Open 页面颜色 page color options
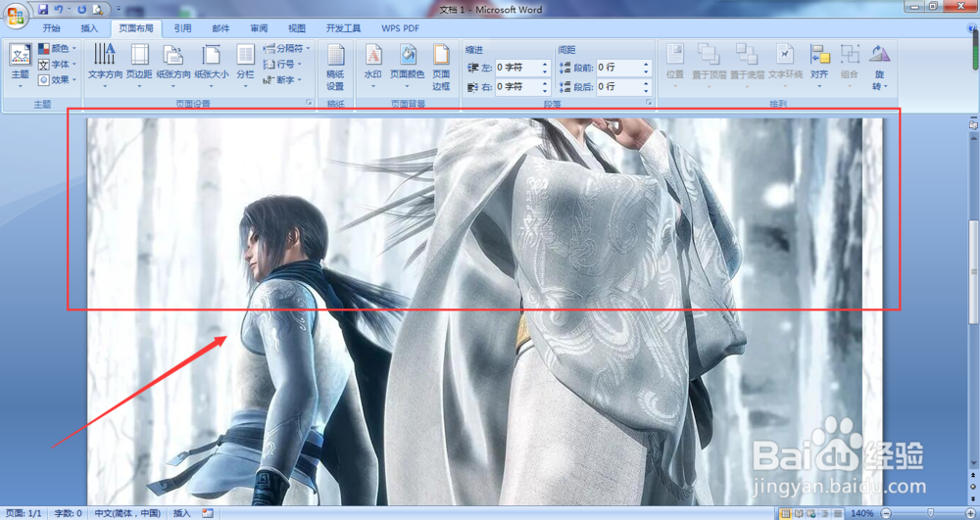This screenshot has width=980, height=520. pyautogui.click(x=408, y=66)
